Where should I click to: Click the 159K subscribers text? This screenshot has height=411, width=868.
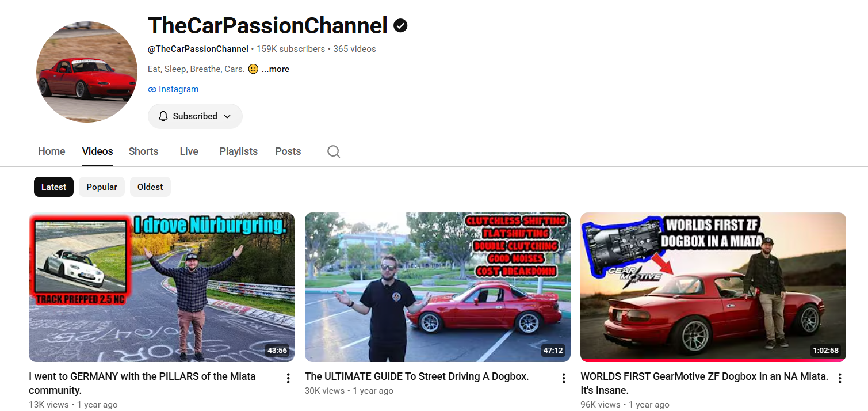[x=290, y=49]
